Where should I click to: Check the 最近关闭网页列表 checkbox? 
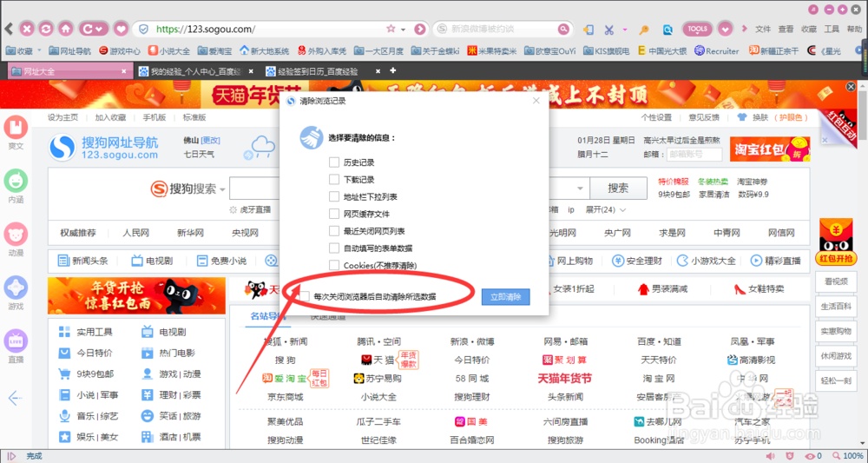[x=334, y=231]
